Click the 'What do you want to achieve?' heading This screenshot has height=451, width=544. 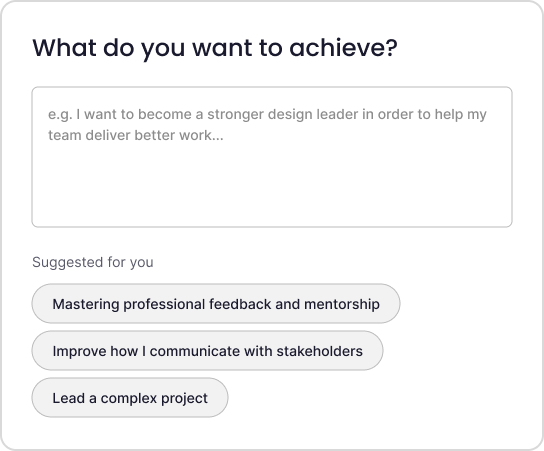pyautogui.click(x=215, y=48)
